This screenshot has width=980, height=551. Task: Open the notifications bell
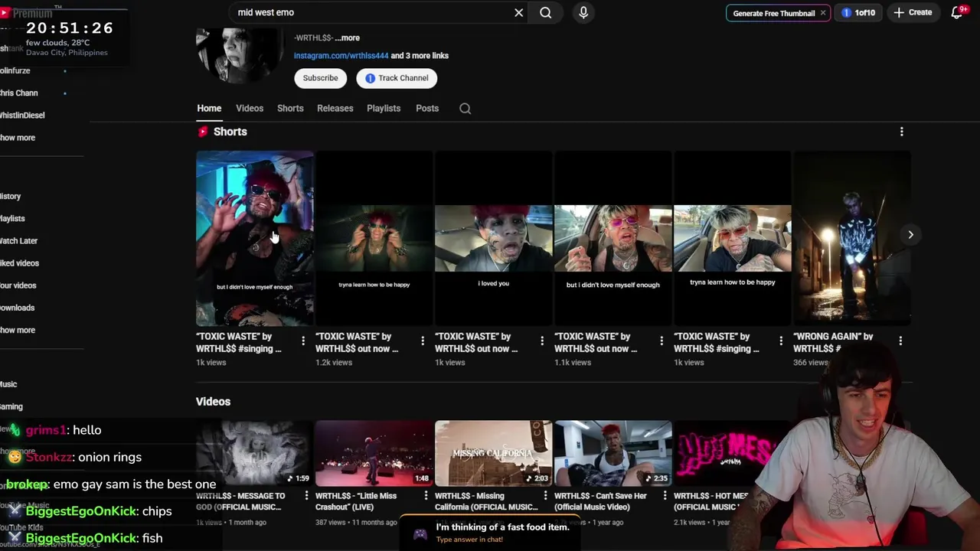coord(957,12)
